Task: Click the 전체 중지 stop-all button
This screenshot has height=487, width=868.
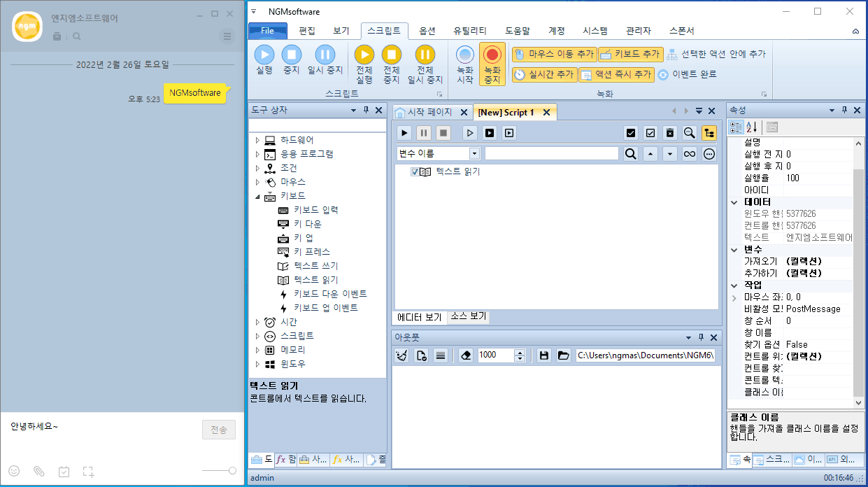Action: (392, 64)
